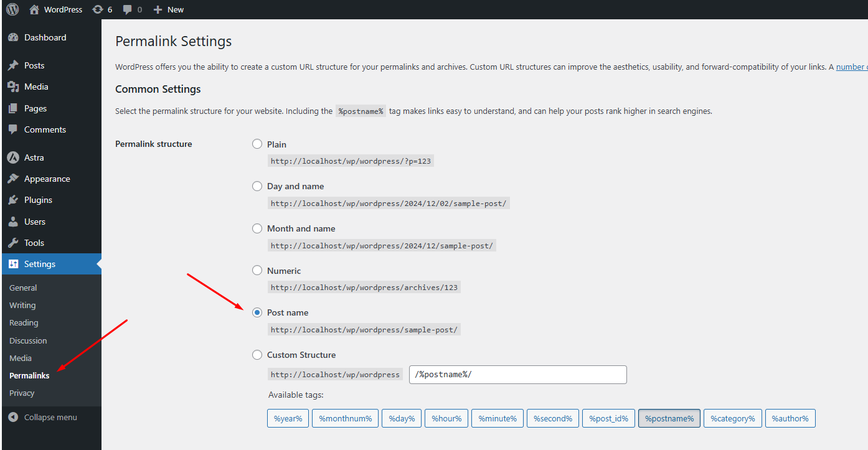This screenshot has height=450, width=868.
Task: Click the WordPress logo icon
Action: click(x=12, y=9)
